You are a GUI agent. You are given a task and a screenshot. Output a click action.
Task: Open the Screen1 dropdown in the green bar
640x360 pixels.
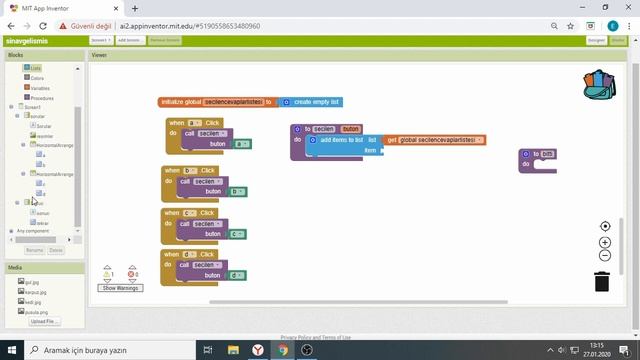(x=101, y=40)
